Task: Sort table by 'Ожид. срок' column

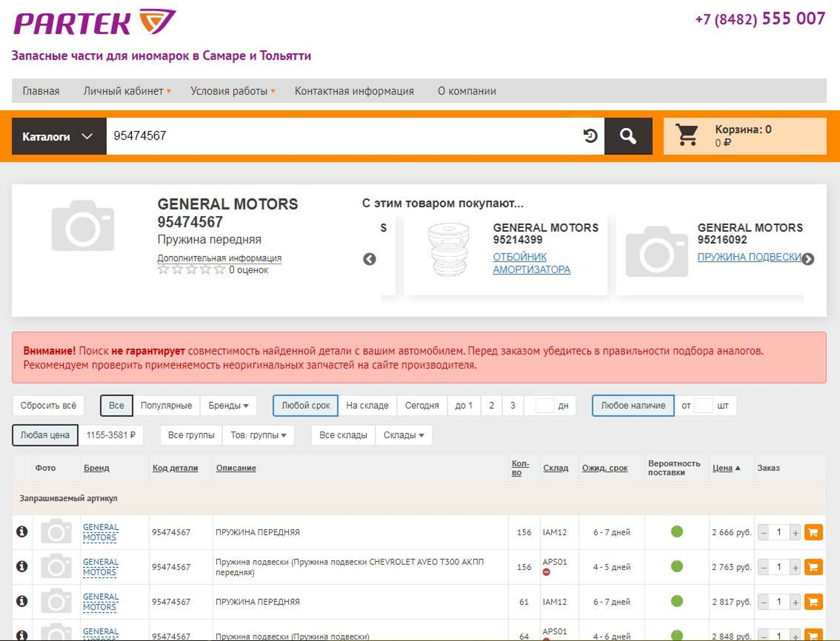Action: (x=605, y=468)
